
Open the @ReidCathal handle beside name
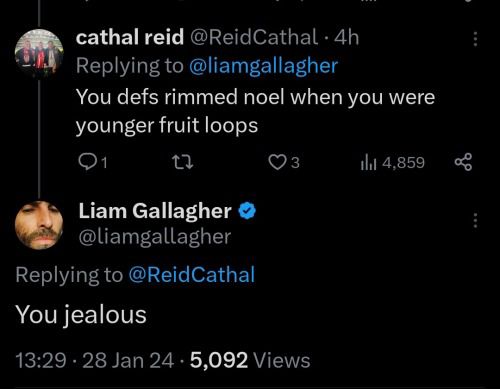tap(254, 37)
